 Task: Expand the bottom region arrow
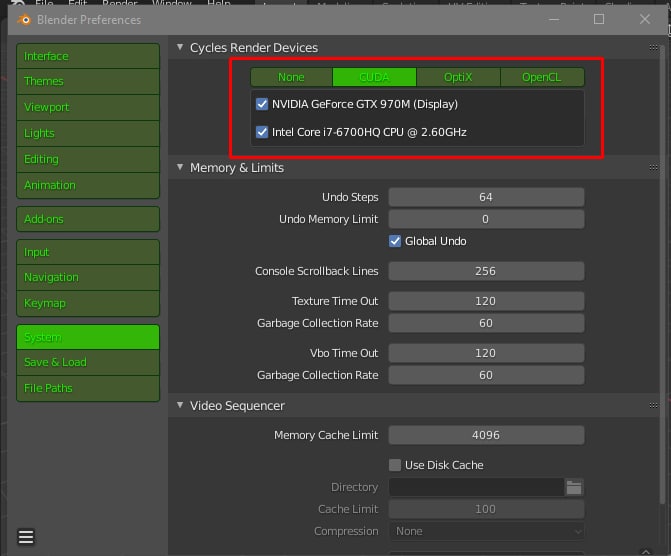point(646,552)
